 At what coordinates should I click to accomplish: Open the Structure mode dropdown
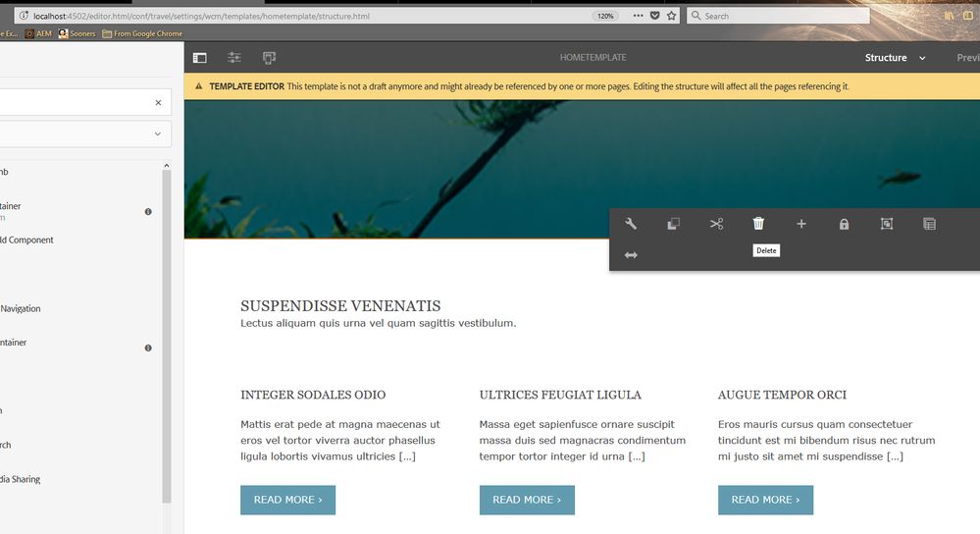(x=895, y=58)
